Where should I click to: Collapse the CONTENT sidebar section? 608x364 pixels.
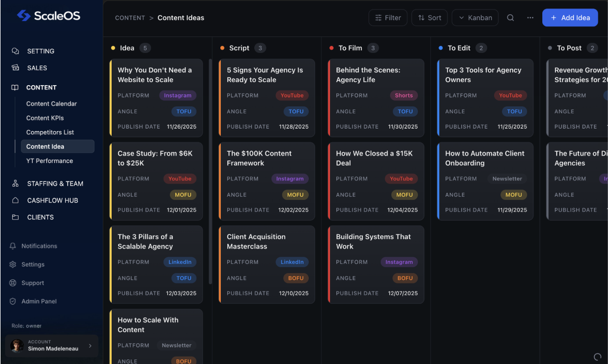coord(41,87)
